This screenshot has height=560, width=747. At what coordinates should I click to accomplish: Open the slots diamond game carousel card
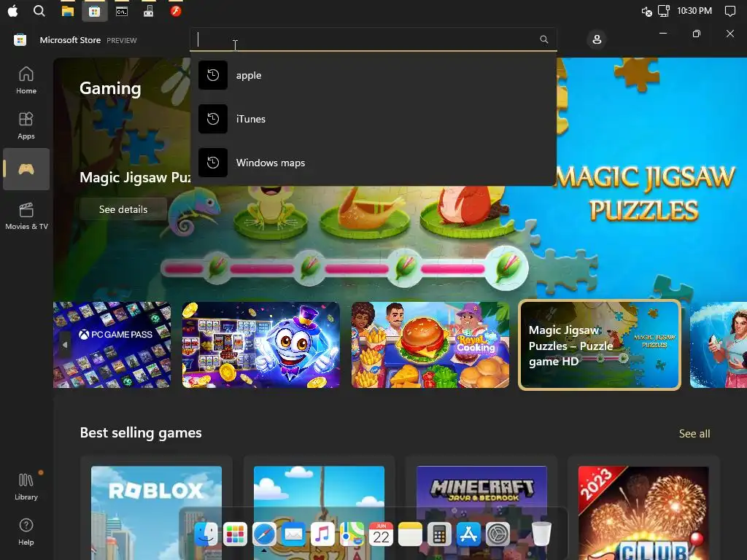point(261,345)
